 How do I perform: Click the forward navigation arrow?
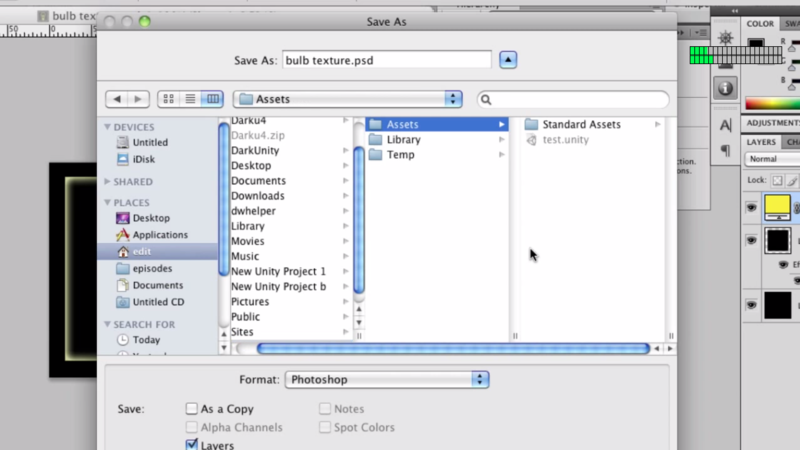[138, 99]
